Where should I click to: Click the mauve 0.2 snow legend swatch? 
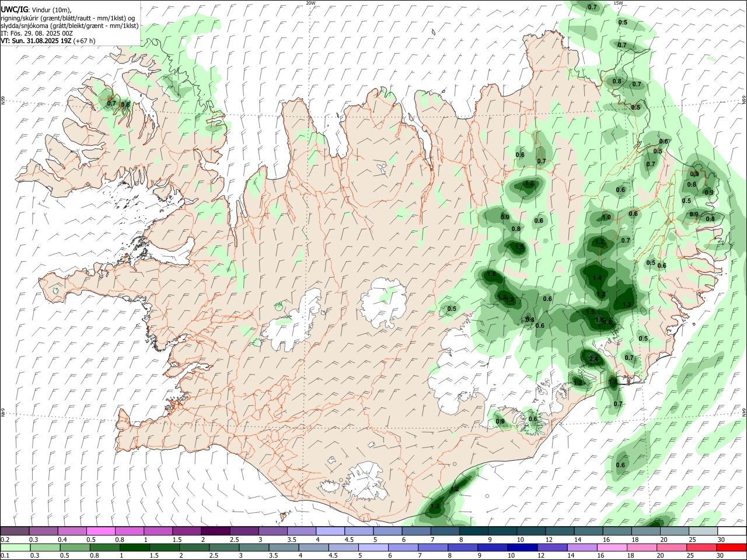[15, 531]
